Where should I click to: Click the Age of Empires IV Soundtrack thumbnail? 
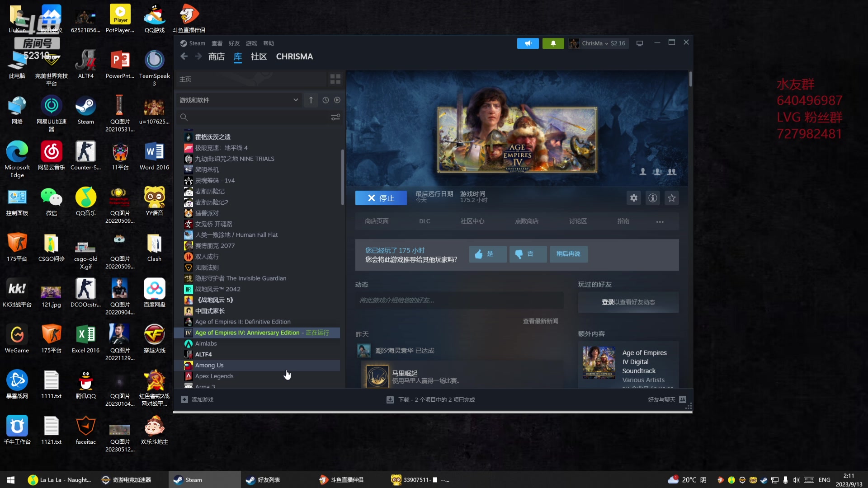click(599, 362)
